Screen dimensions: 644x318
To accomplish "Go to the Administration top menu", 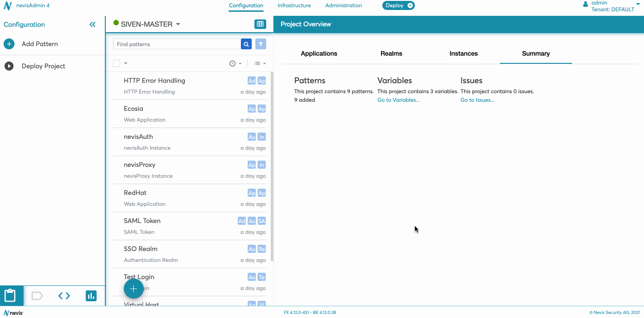I will pos(343,5).
